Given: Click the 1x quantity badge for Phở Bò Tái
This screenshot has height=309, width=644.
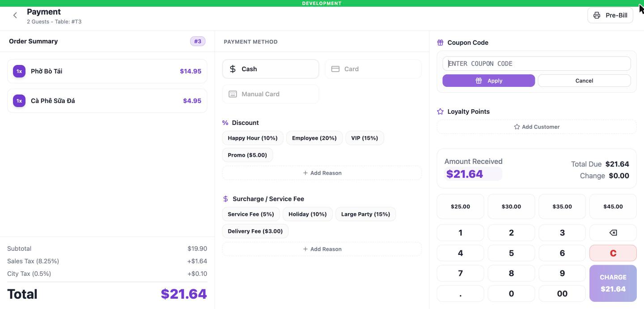Looking at the screenshot, I should (19, 71).
